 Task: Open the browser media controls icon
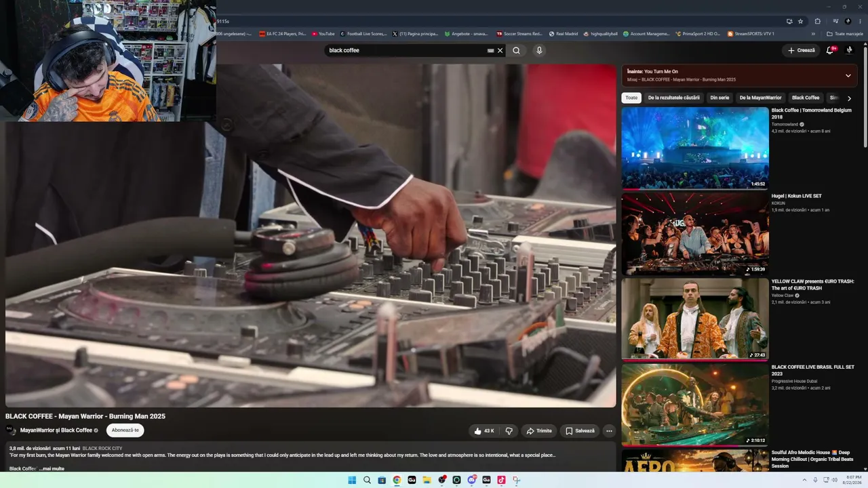835,21
